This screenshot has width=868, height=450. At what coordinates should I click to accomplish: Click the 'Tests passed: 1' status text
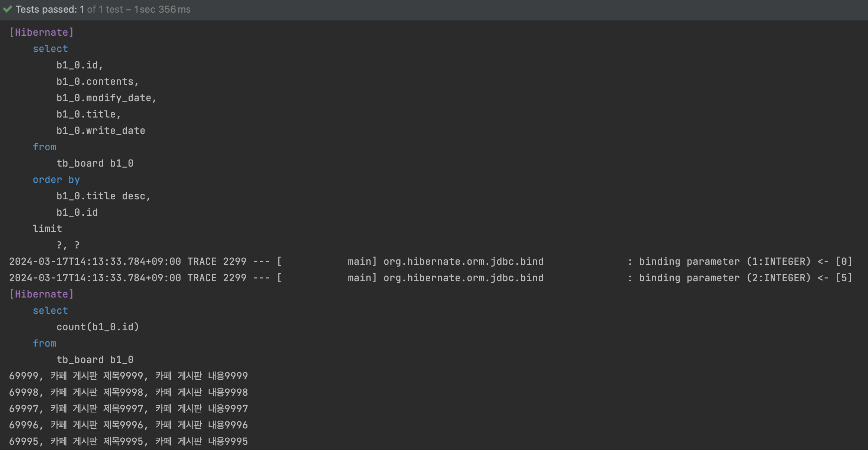50,9
